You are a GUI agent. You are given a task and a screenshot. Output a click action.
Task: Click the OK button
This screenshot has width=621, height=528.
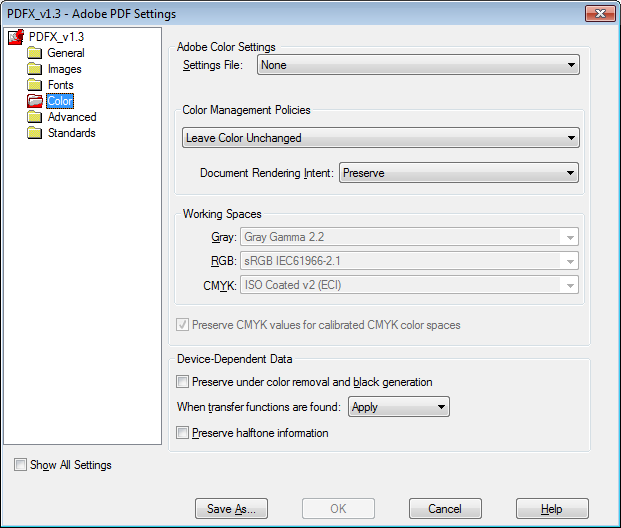[x=338, y=509]
